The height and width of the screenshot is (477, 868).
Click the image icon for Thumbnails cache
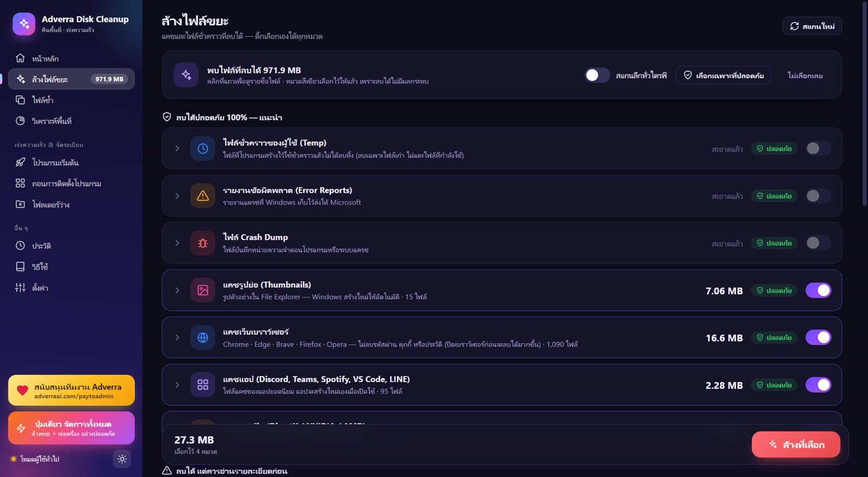[x=202, y=290]
